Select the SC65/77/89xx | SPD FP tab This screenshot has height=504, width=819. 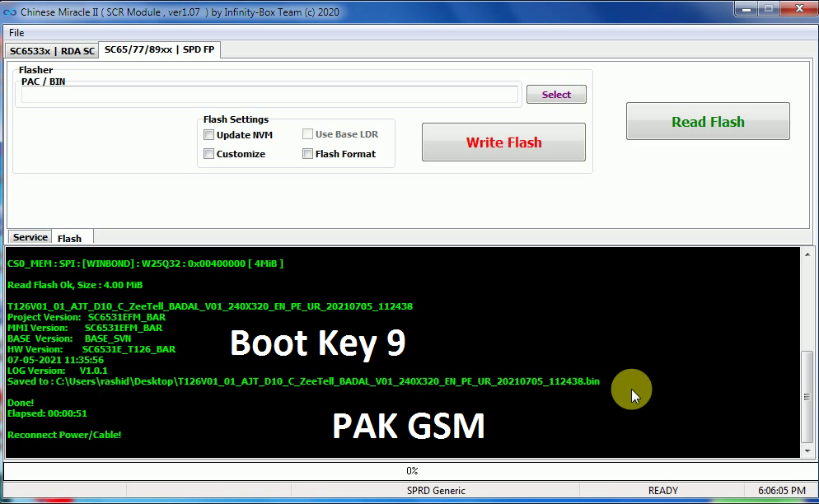[159, 49]
